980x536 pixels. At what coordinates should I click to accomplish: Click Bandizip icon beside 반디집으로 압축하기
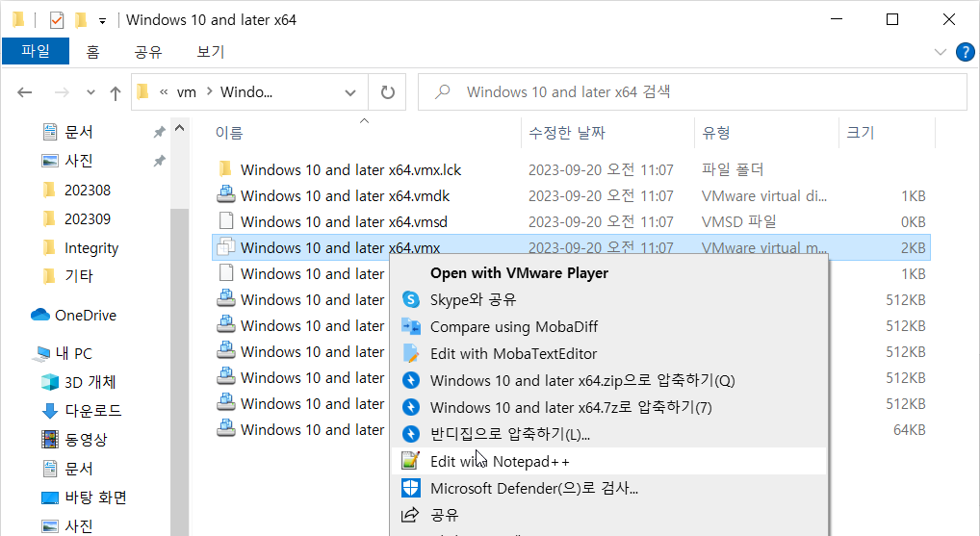click(411, 434)
